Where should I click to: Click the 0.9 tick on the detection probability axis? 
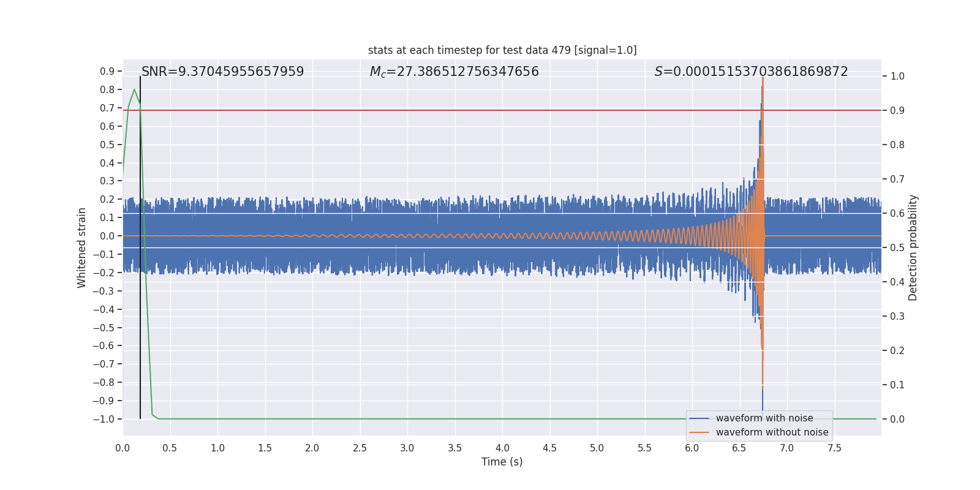pos(897,110)
